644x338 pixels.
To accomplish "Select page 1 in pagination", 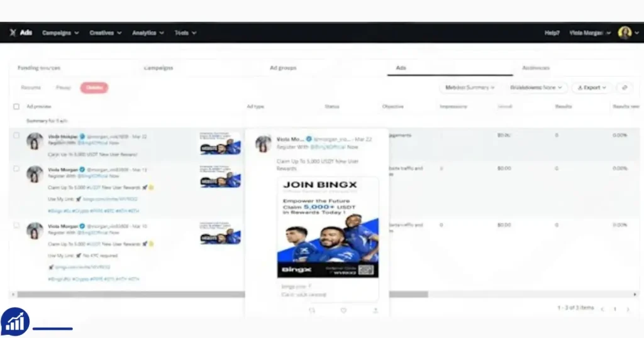I will [615, 309].
